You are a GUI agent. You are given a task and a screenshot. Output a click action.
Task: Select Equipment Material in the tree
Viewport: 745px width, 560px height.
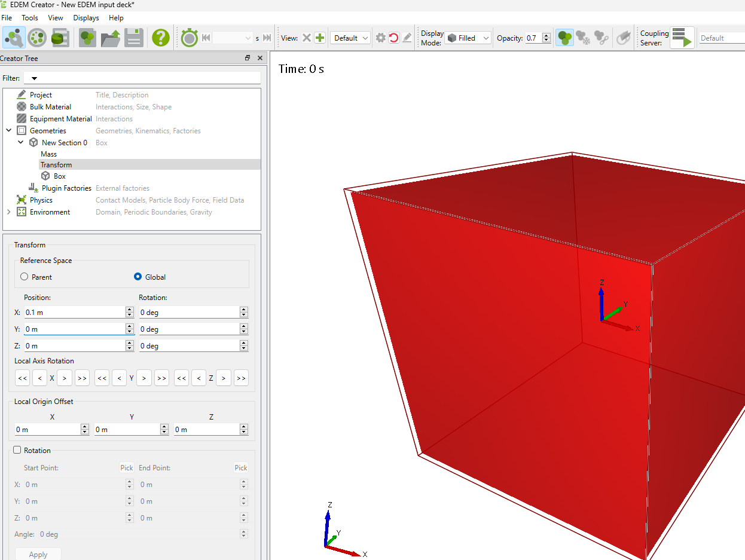pyautogui.click(x=61, y=119)
